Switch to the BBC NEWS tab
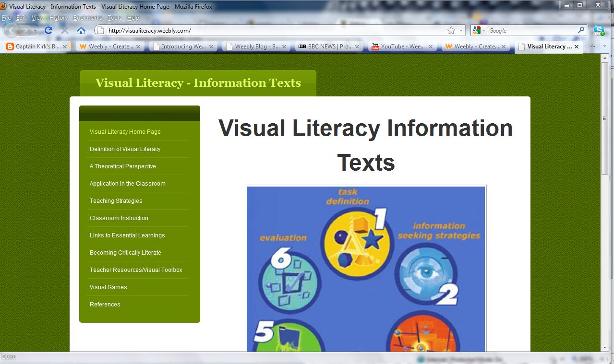This screenshot has width=614, height=364. tap(329, 47)
